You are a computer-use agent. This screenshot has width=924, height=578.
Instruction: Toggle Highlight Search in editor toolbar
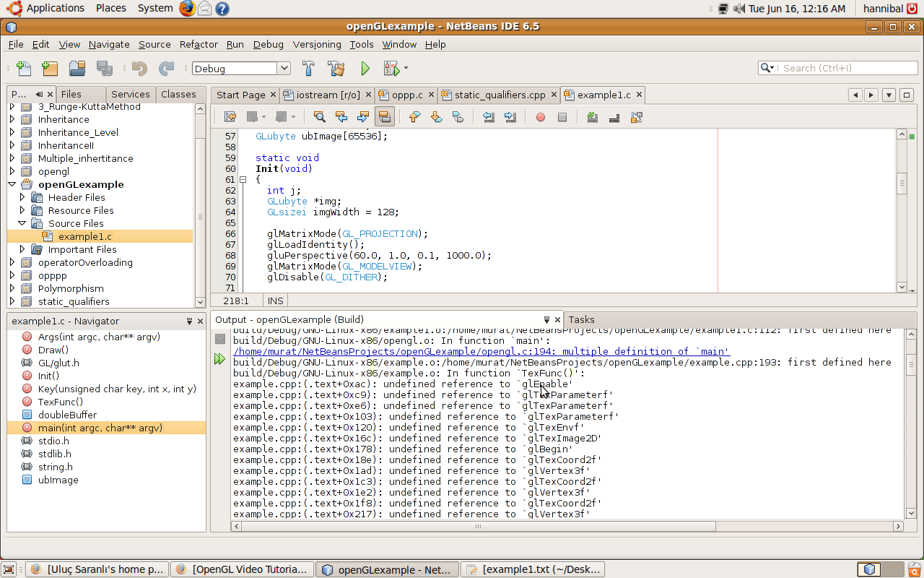pyautogui.click(x=385, y=116)
